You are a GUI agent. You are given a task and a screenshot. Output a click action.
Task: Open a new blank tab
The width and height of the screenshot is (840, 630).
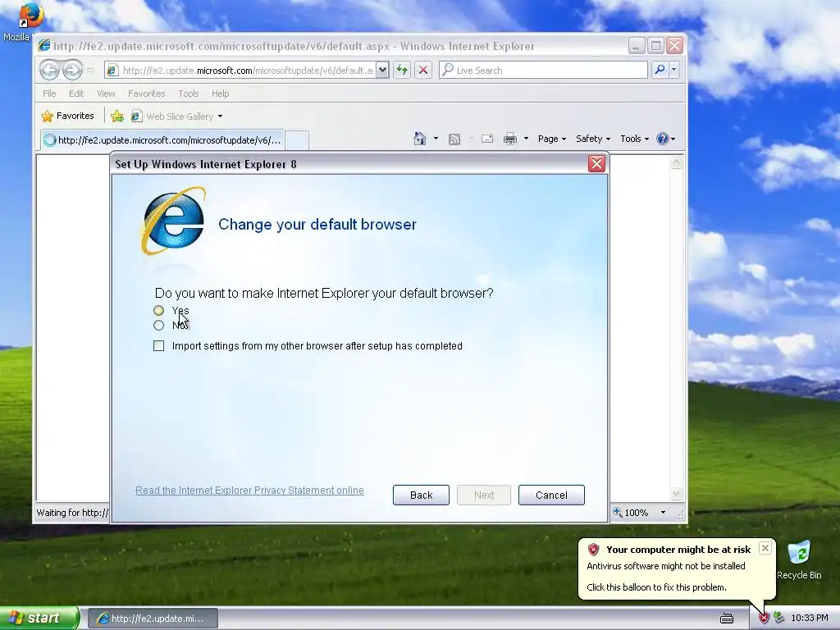pyautogui.click(x=297, y=140)
